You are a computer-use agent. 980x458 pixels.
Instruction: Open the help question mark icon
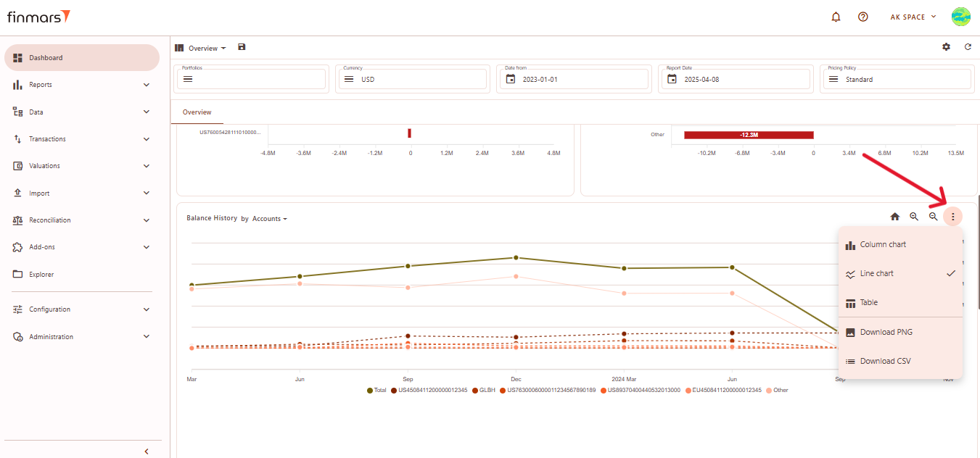(862, 17)
